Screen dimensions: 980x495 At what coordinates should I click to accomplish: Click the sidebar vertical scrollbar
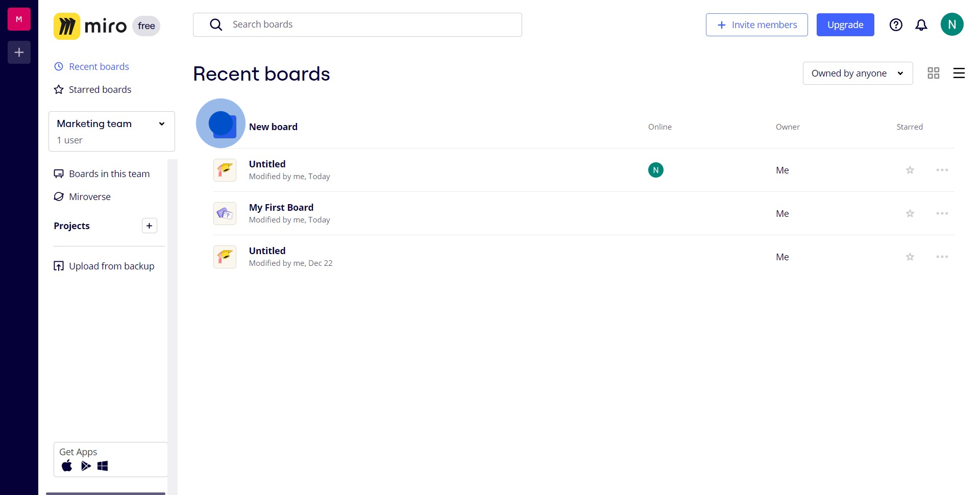click(x=173, y=327)
